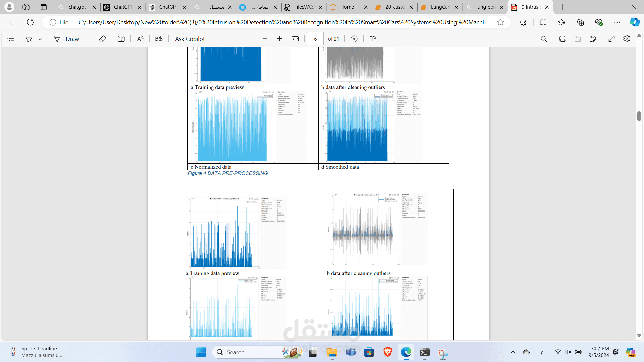Click the Ask Copilot button

coord(190,39)
